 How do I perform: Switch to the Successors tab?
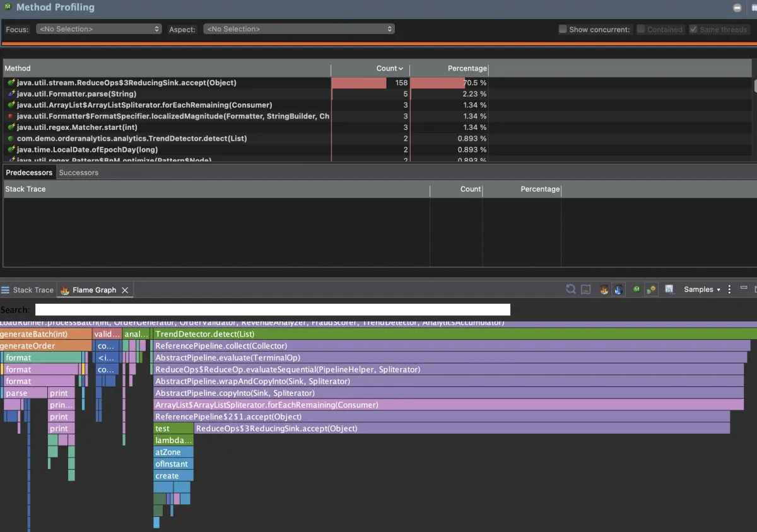pyautogui.click(x=78, y=172)
